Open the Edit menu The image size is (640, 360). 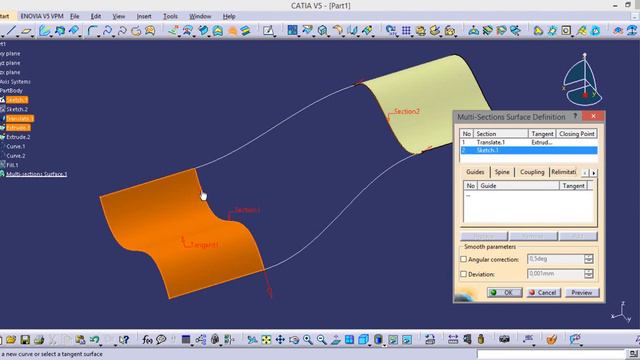click(x=96, y=16)
